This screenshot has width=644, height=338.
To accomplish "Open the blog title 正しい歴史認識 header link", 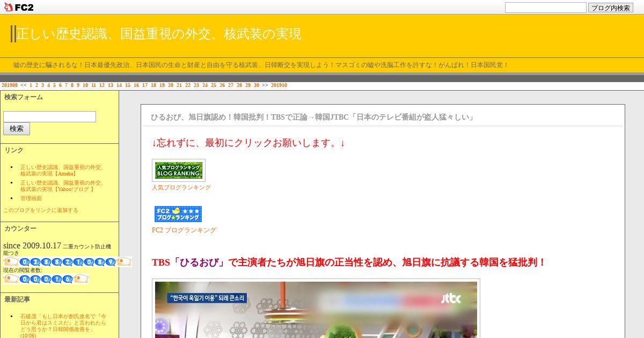I will [x=159, y=34].
